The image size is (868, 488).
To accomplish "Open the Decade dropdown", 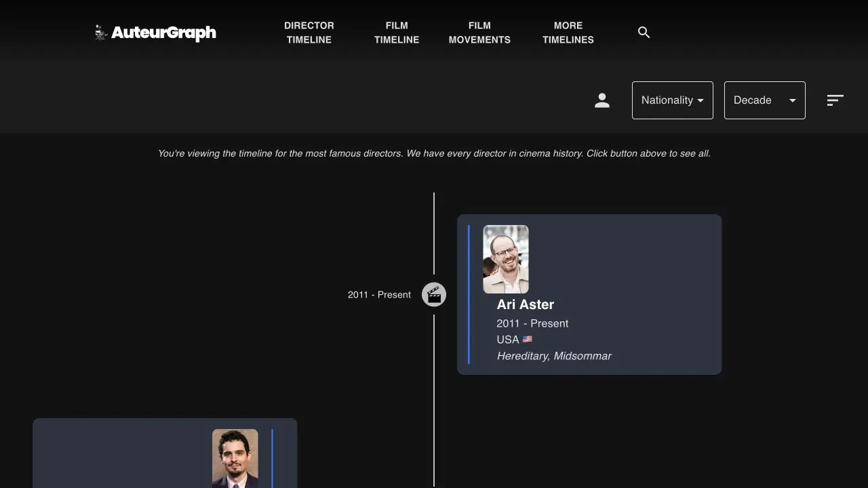I will (765, 100).
